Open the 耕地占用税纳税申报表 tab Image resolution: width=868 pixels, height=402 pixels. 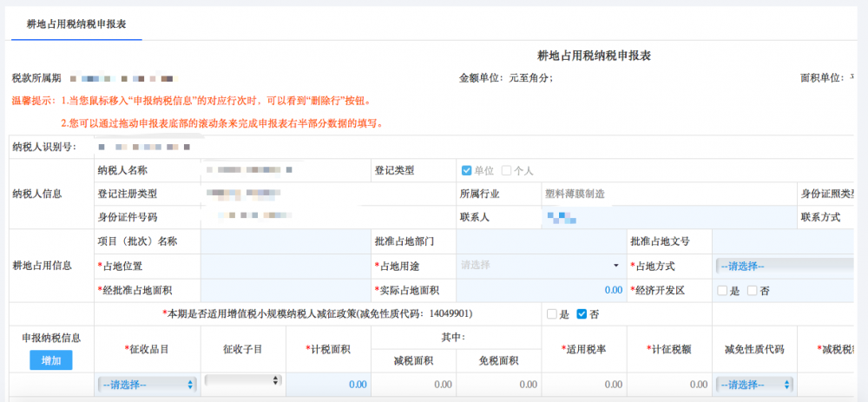pyautogui.click(x=76, y=25)
